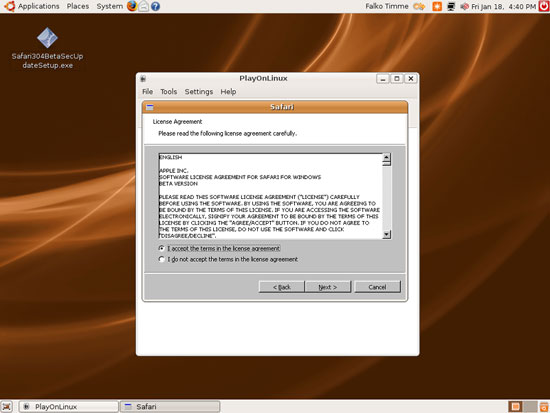The height and width of the screenshot is (413, 550).
Task: Minimize the PlayOnLinux window
Action: point(383,79)
